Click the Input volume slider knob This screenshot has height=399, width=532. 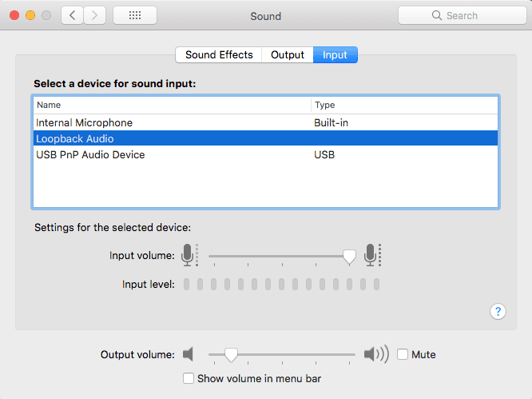point(349,256)
